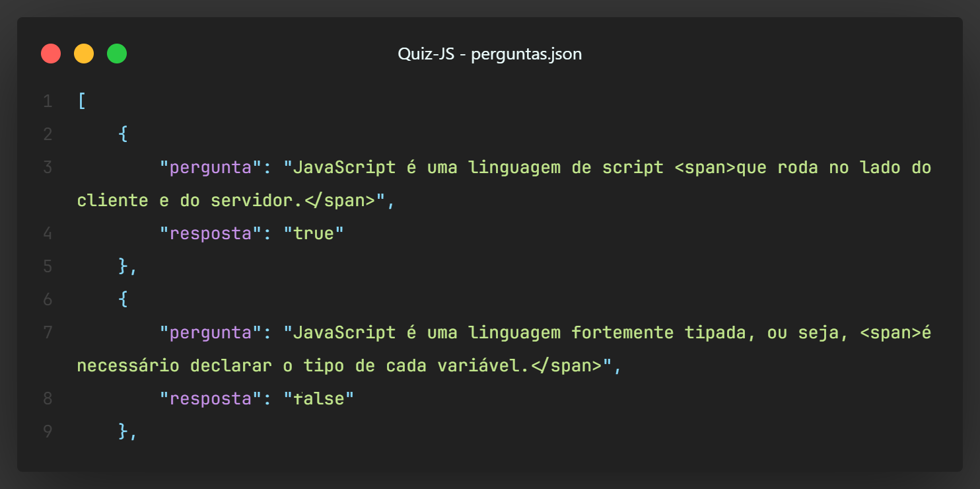Click the 'pergunta' key on line 7

pos(209,332)
